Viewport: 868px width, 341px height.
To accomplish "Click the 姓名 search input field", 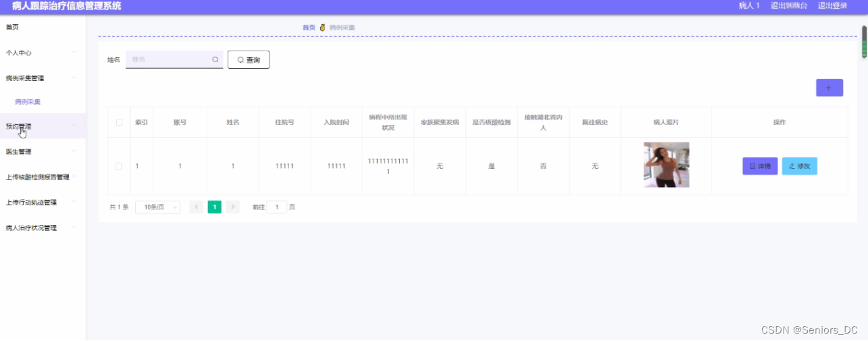I will click(x=174, y=59).
